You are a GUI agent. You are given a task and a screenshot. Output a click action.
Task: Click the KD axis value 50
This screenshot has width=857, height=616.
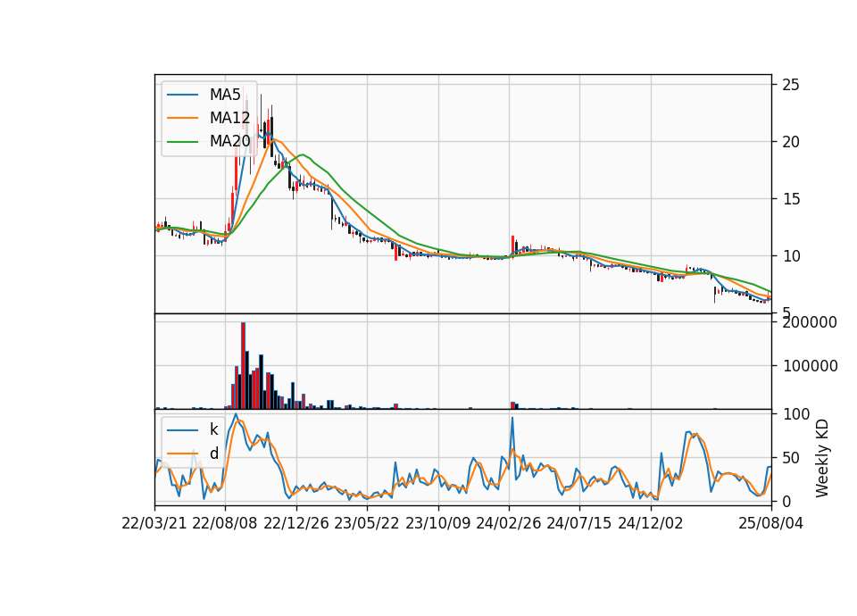(792, 457)
